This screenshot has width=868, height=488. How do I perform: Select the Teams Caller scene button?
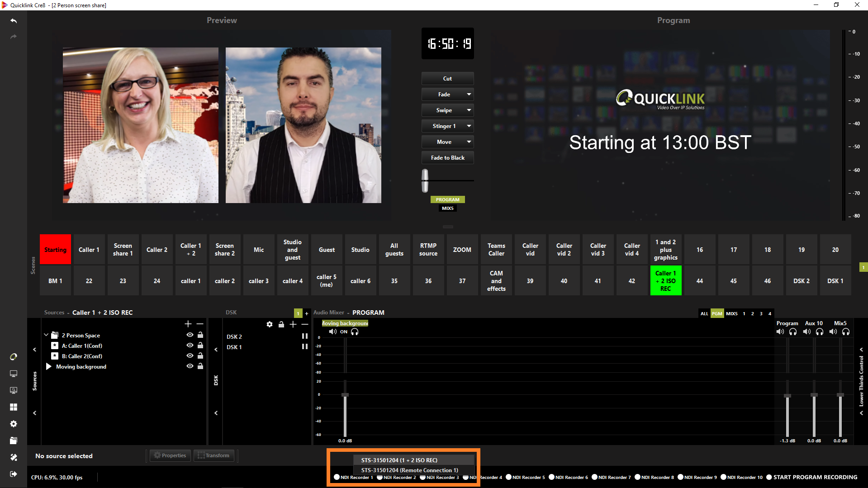(497, 250)
